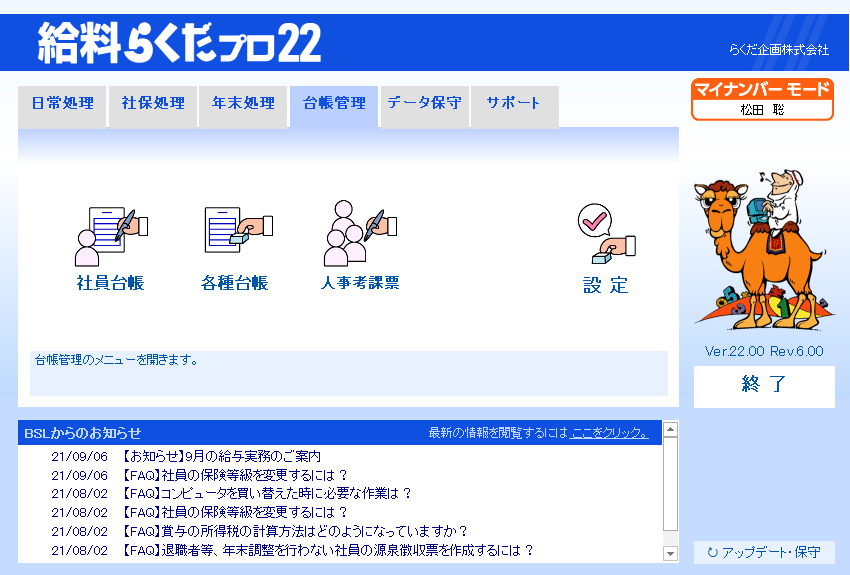Click the BSLからのお知らせ header
Viewport: 850px width, 575px height.
[83, 433]
